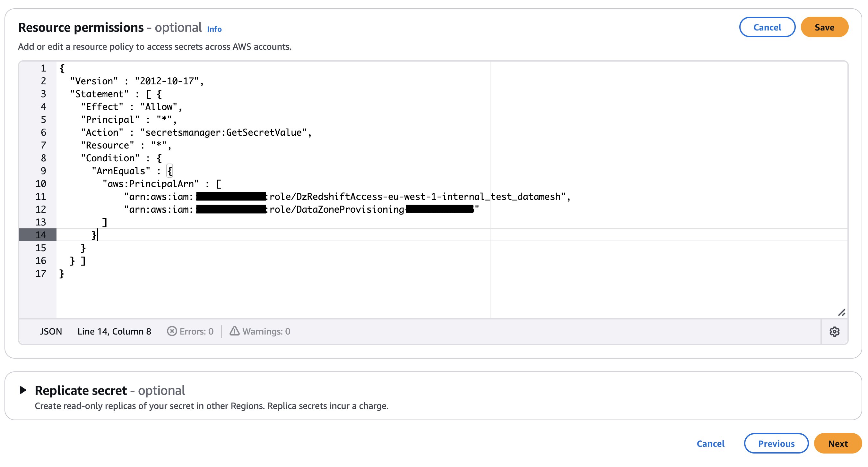Click line number 14 in the gutter
Screen dimensions: 868x467
point(41,235)
